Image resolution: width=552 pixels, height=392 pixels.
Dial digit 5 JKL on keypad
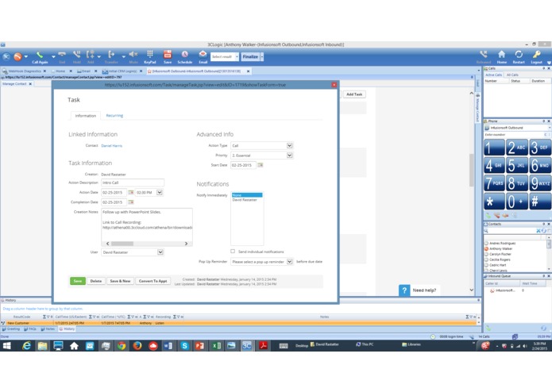click(517, 165)
